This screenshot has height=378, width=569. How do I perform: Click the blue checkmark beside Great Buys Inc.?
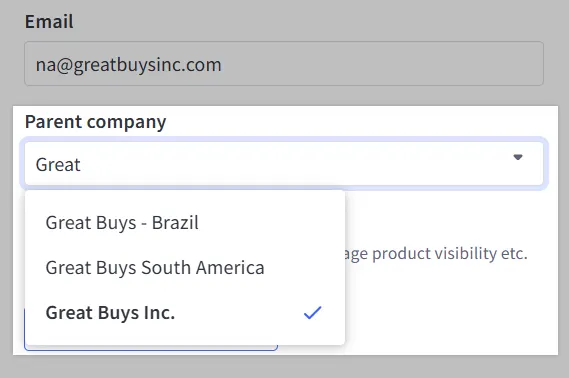[312, 312]
